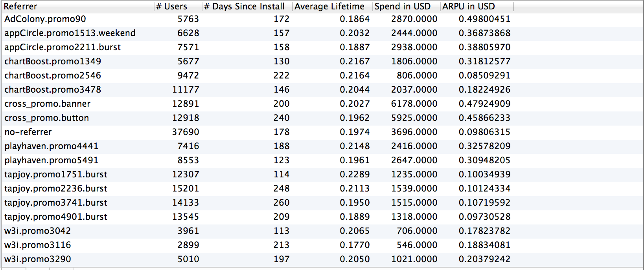Select the tapjoy.promo1751.burst cell

point(56,174)
